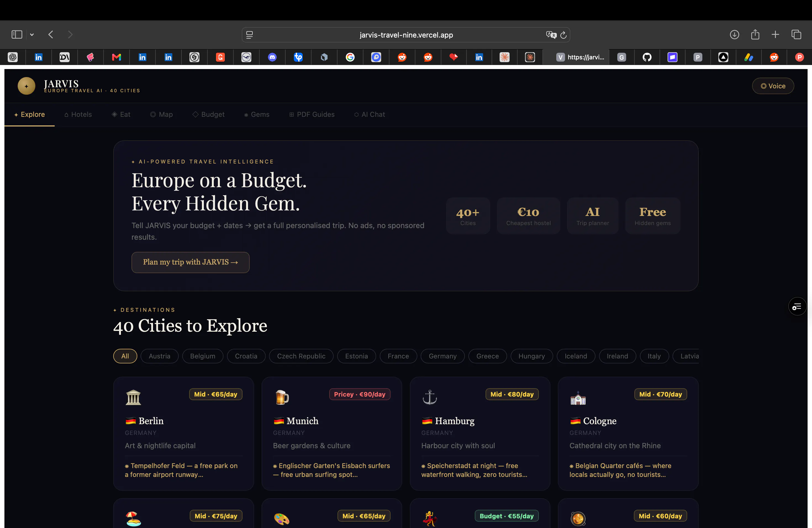Click the Hamburg anchor icon
812x528 pixels.
click(x=429, y=397)
